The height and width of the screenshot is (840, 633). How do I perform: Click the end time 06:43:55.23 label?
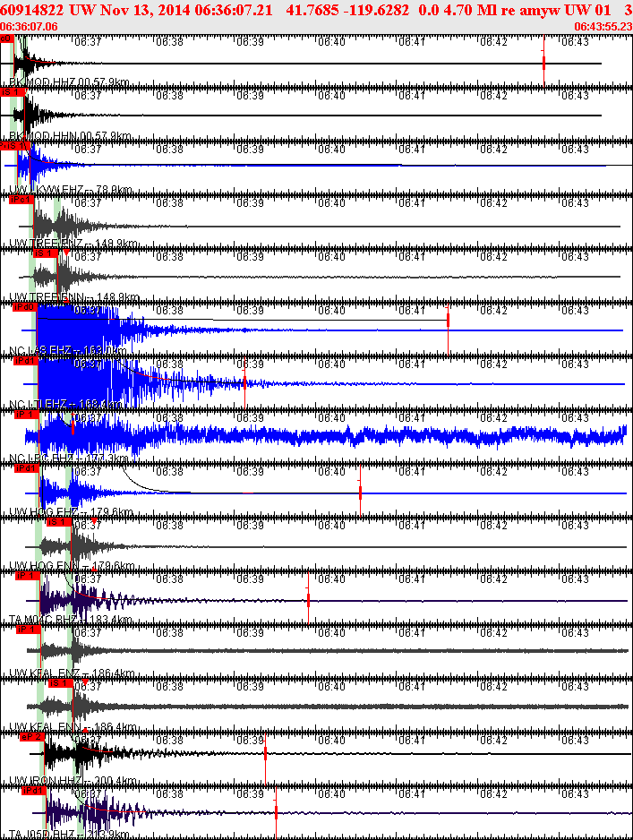pyautogui.click(x=603, y=26)
